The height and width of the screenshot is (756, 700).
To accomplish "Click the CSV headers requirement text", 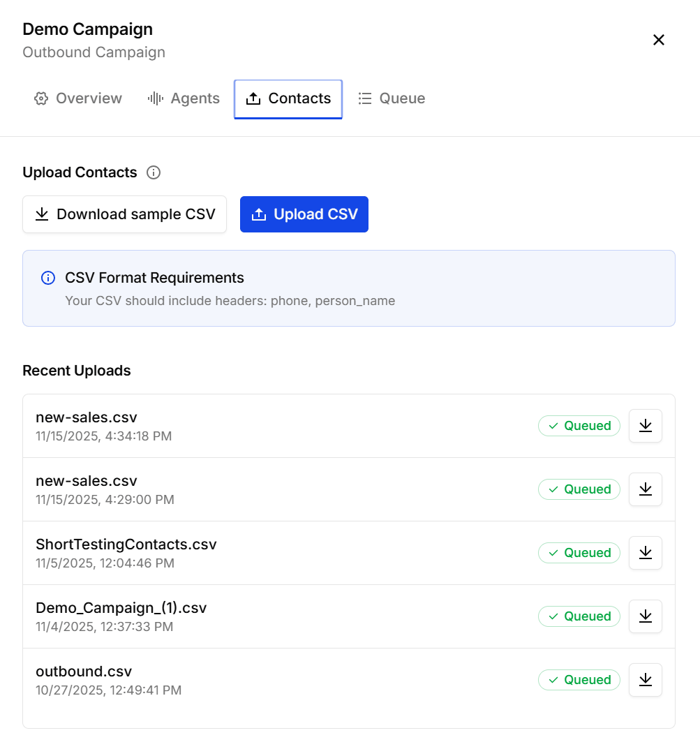I will pos(230,301).
